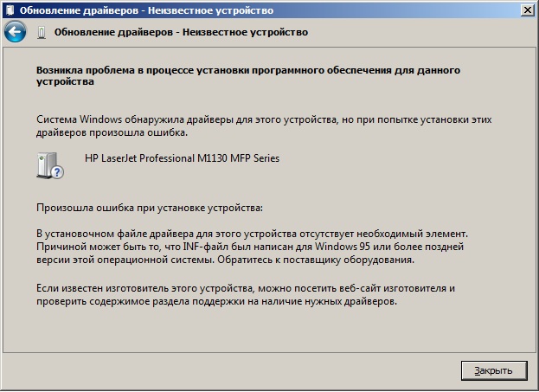Image resolution: width=539 pixels, height=392 pixels.
Task: Click the Windows 95 mention in error text
Action: (342, 247)
